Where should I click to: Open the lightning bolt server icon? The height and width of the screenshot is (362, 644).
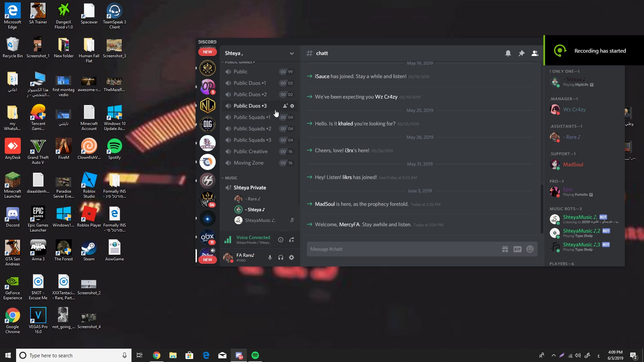pos(208,181)
